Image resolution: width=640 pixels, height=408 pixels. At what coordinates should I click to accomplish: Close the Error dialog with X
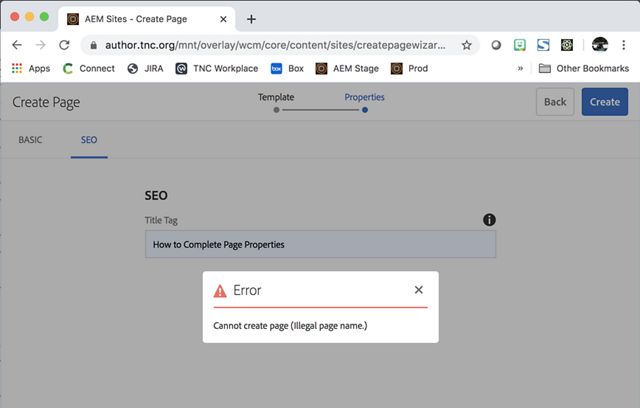point(418,290)
